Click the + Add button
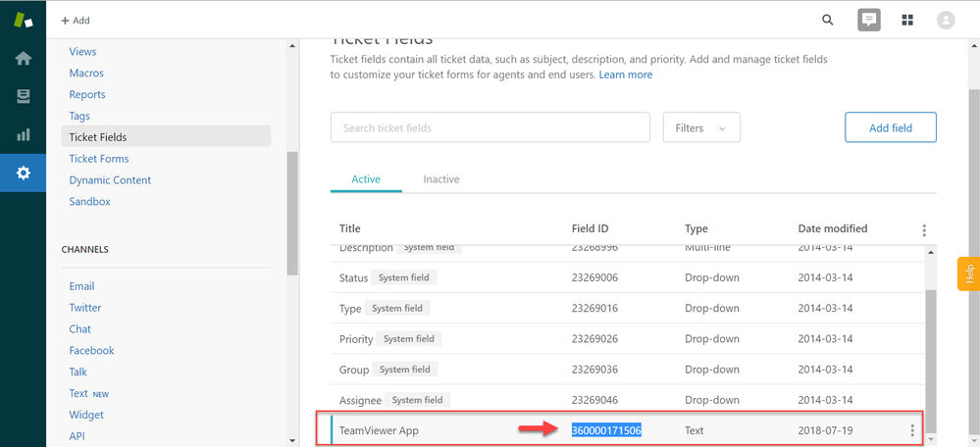 point(75,20)
